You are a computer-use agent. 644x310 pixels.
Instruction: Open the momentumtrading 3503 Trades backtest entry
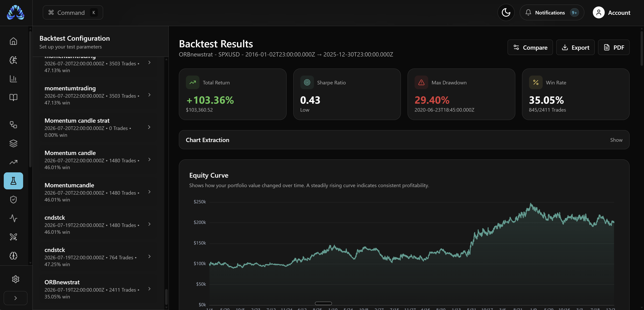98,95
